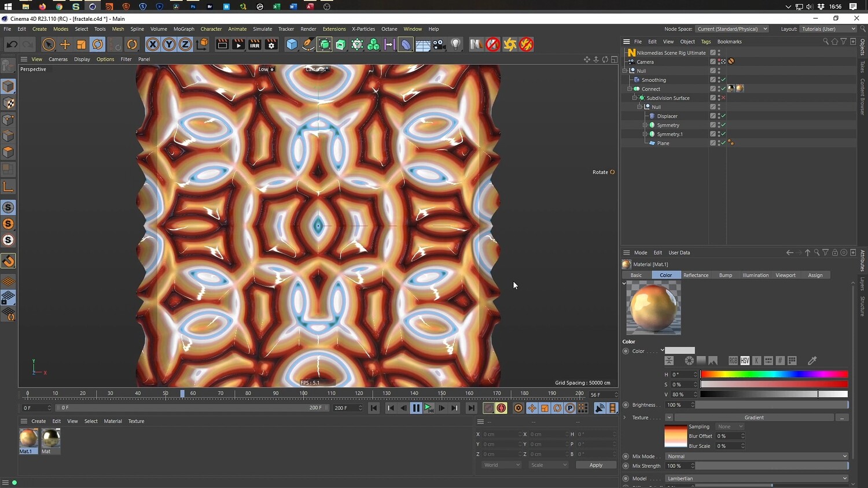Image resolution: width=868 pixels, height=488 pixels.
Task: Click the Value brightness slider bar
Action: tap(774, 394)
